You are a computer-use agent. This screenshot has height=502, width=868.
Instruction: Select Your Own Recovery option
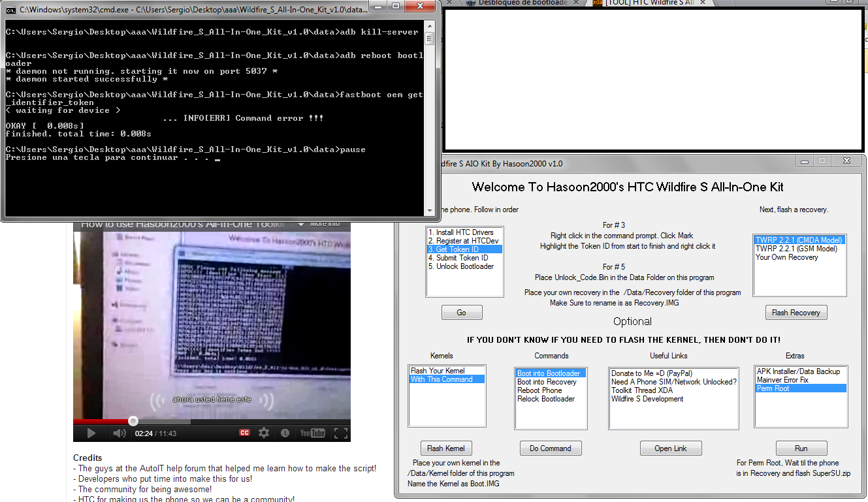point(799,257)
